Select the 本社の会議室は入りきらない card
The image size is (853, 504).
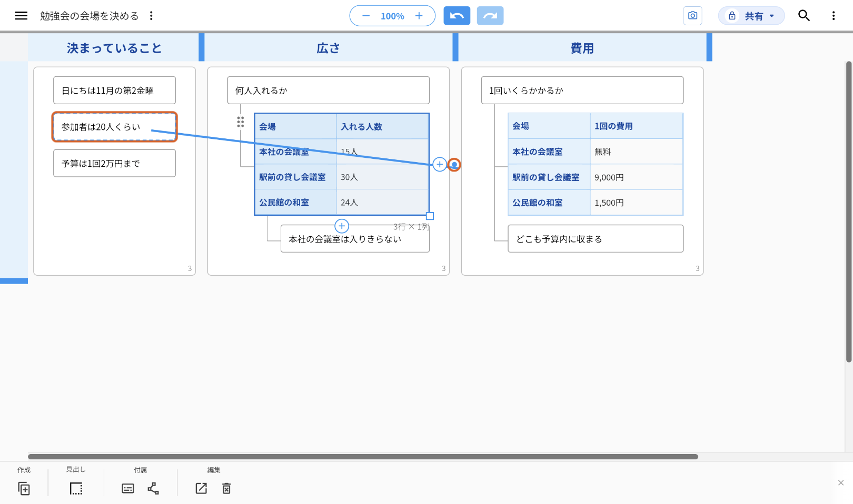pos(355,239)
